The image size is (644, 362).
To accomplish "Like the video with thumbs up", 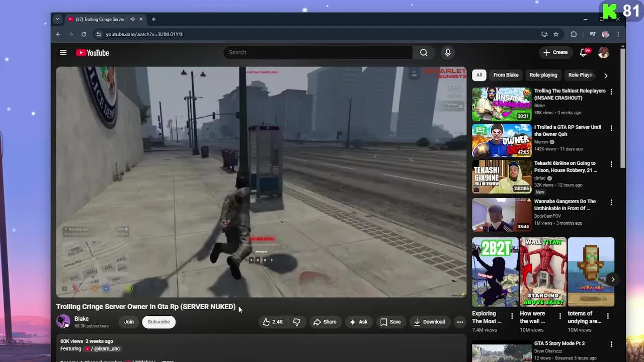I will coord(273,322).
